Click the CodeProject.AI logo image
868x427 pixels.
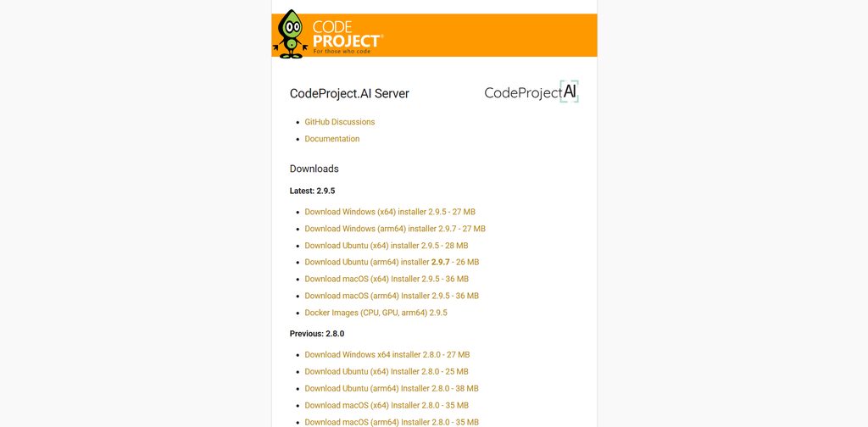click(531, 91)
